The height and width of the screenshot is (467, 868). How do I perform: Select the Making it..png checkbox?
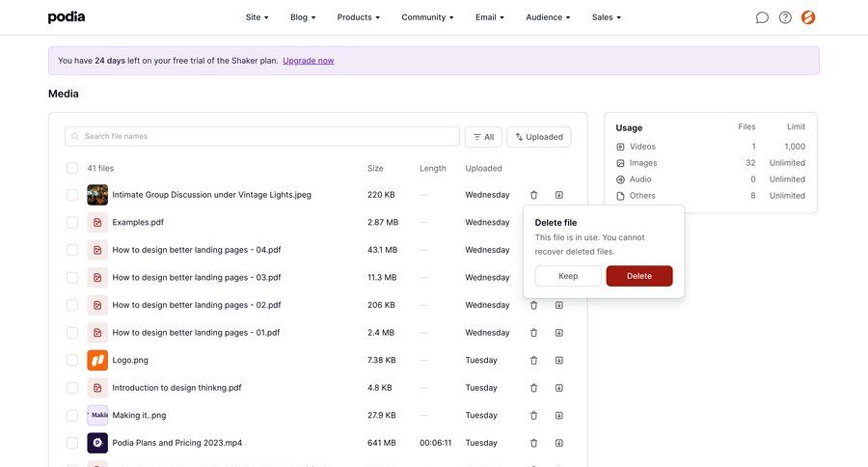tap(72, 416)
